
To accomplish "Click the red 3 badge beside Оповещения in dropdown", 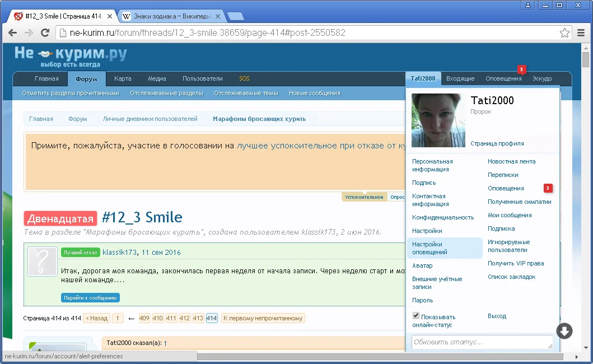I will point(548,188).
